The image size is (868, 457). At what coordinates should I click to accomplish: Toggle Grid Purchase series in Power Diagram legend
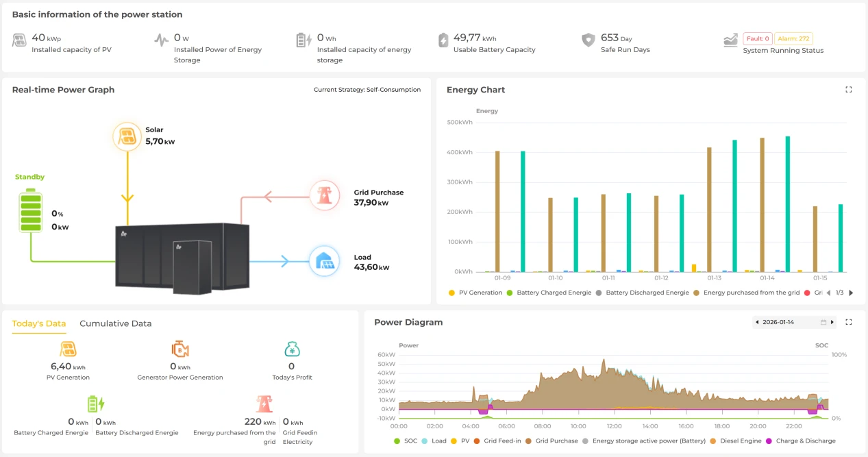pyautogui.click(x=551, y=441)
